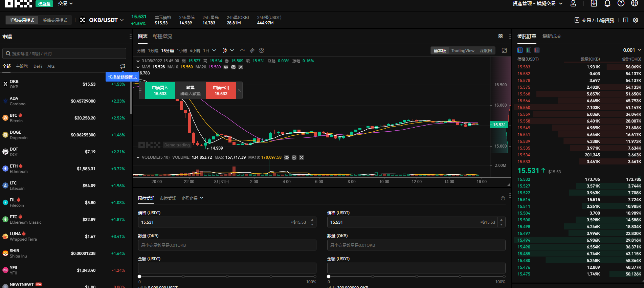
Task: Toggle the 模擬盤 demo trading badge
Action: [x=44, y=4]
